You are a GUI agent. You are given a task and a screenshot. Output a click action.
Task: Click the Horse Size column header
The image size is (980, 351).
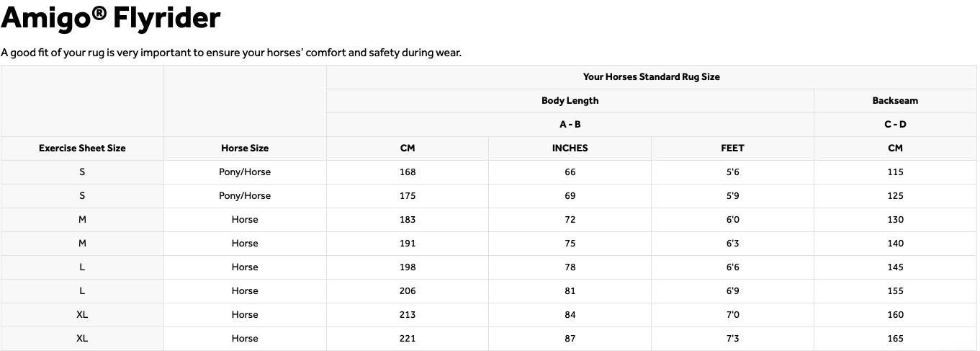(245, 148)
